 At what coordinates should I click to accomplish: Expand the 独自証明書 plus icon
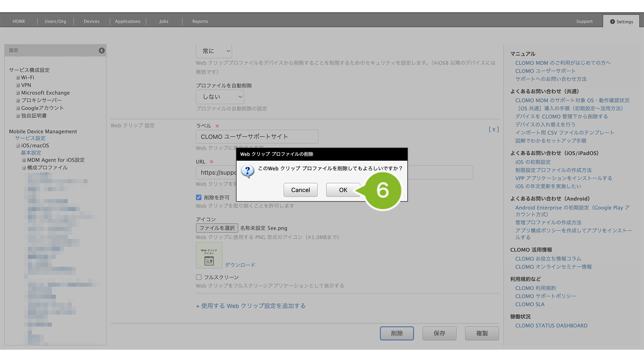[x=18, y=116]
